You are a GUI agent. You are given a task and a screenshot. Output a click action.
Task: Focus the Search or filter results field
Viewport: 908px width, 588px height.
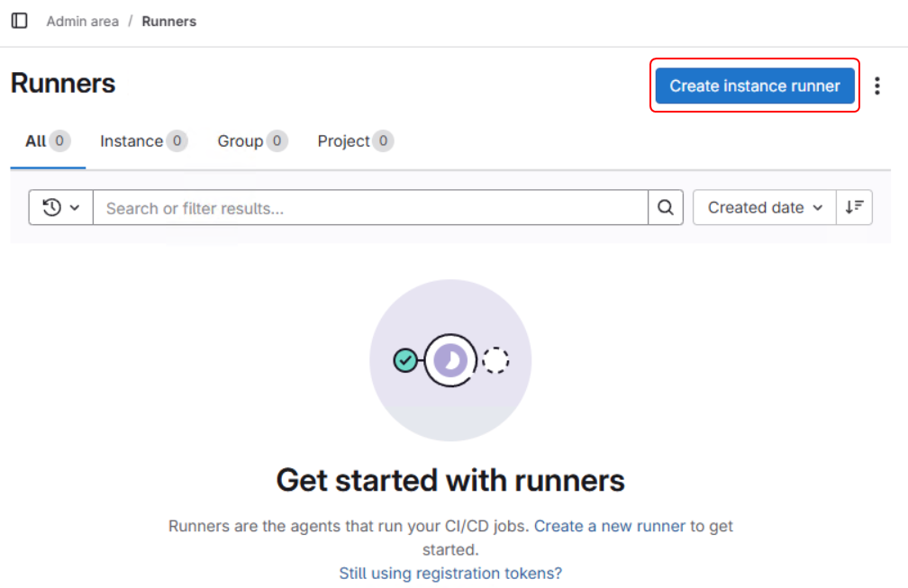point(369,208)
